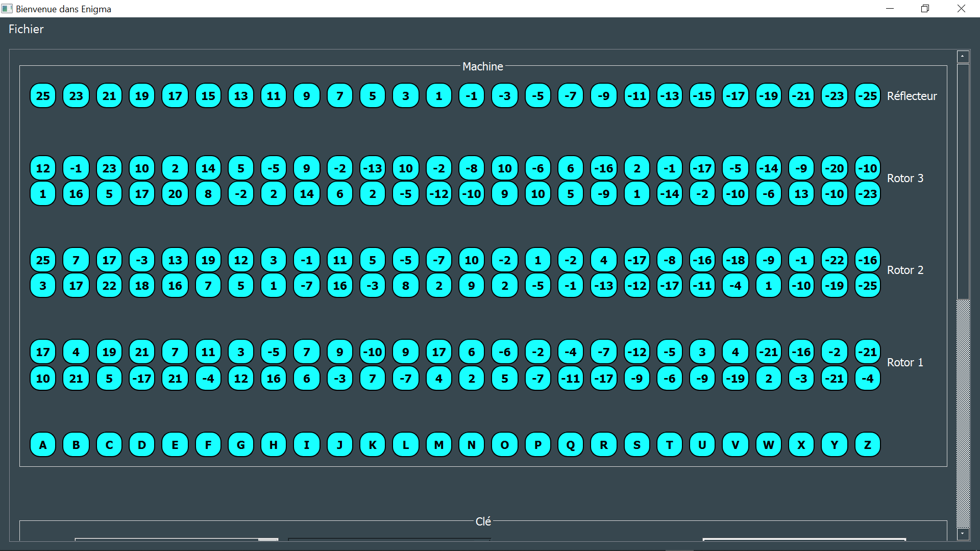Image resolution: width=980 pixels, height=551 pixels.
Task: Click the 17 button starting Rotor 1's top row
Action: [x=43, y=352]
